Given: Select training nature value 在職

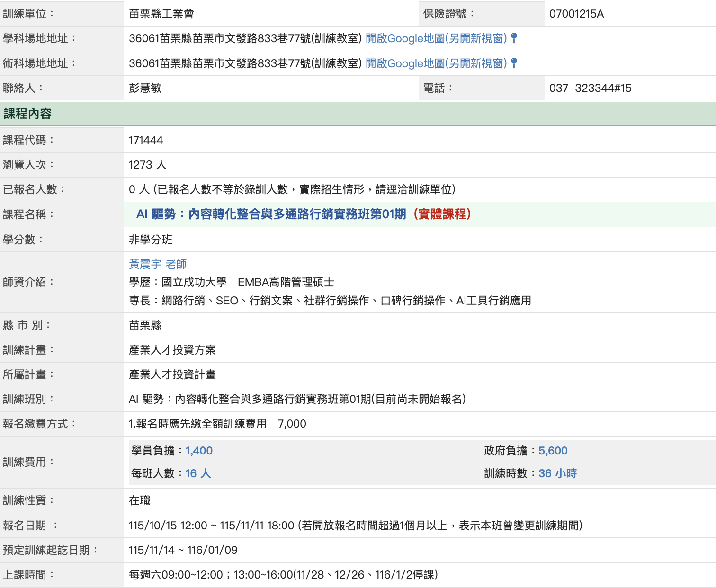Looking at the screenshot, I should pos(140,500).
